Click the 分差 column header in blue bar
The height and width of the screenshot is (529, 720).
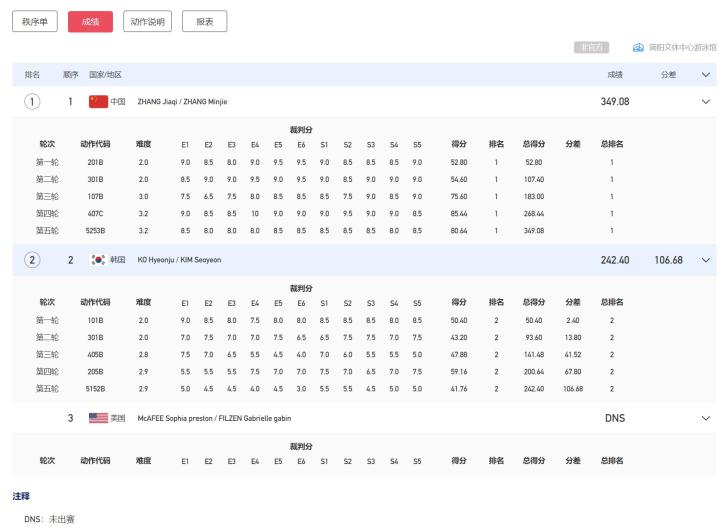pos(668,75)
